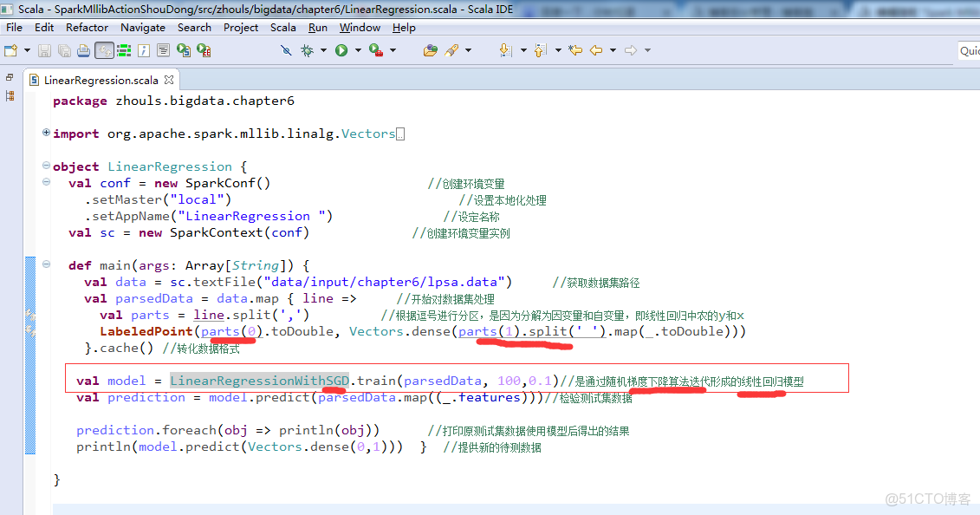980x515 pixels.
Task: Click the green striped list toolbar icon
Action: (124, 50)
